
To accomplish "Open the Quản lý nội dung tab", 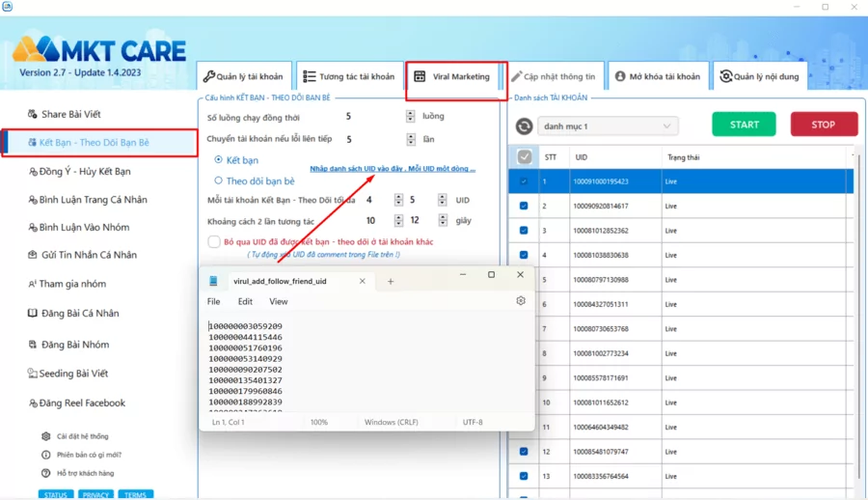I will [760, 76].
